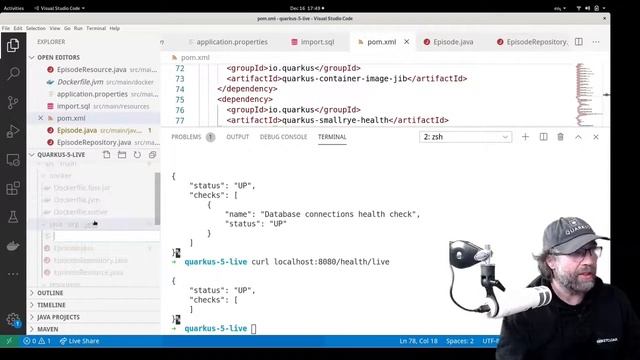Click Ln 78, Col 18 in status bar

click(418, 341)
